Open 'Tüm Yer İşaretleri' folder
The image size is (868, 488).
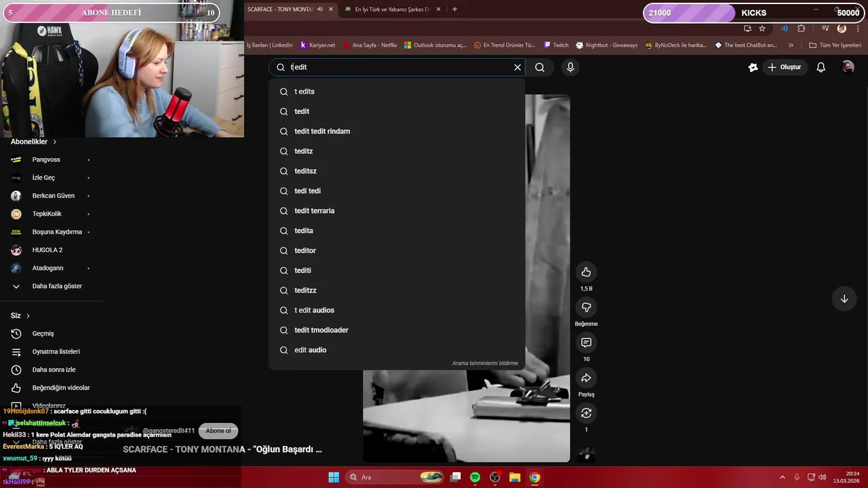click(835, 45)
